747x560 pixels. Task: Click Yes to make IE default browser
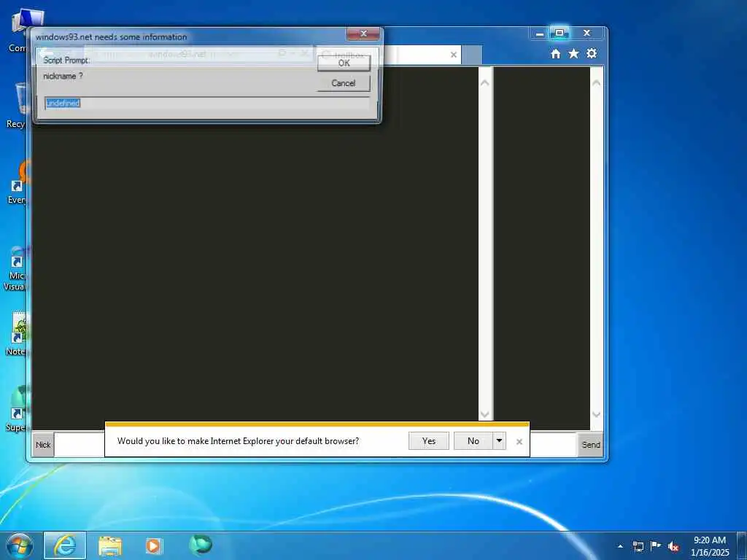429,441
